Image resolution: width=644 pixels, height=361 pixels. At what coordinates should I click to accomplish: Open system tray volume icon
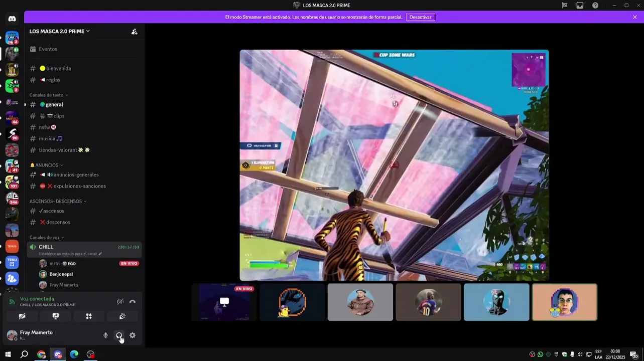tap(580, 354)
